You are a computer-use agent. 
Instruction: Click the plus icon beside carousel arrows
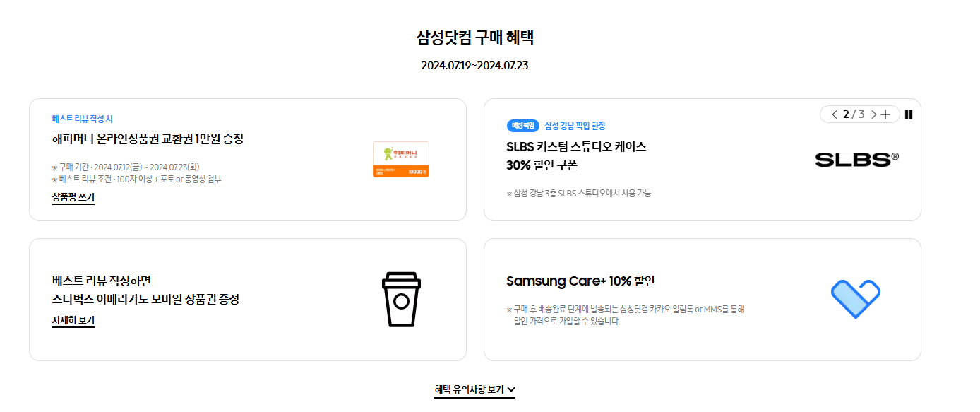pos(885,114)
